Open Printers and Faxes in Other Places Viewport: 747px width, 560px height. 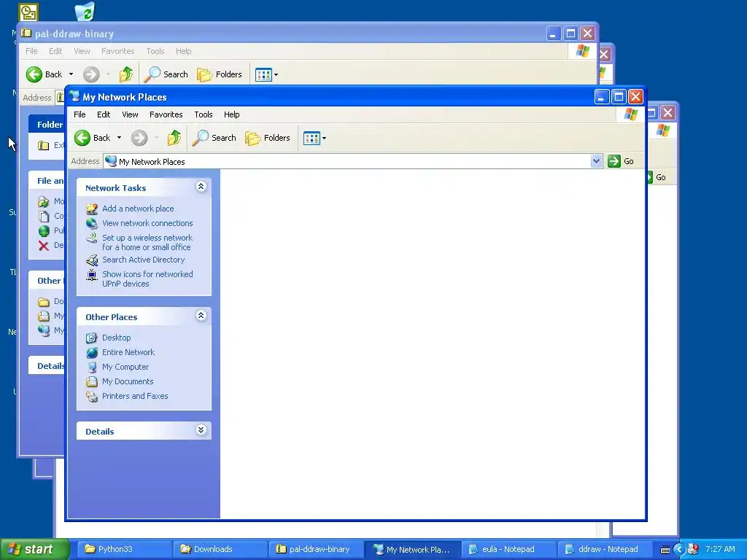[x=135, y=396]
